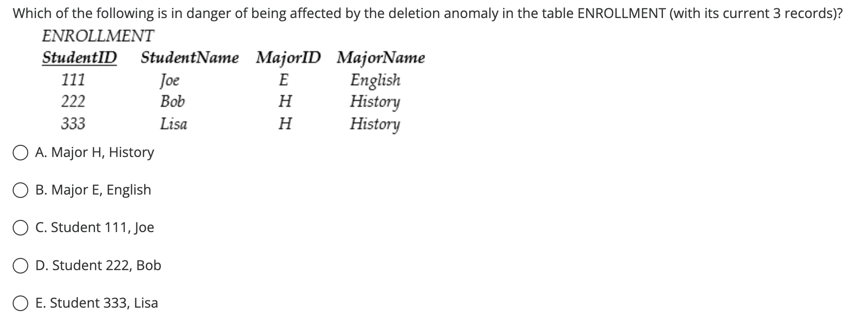Select the radio button for option E
The width and height of the screenshot is (868, 314).
point(19,303)
